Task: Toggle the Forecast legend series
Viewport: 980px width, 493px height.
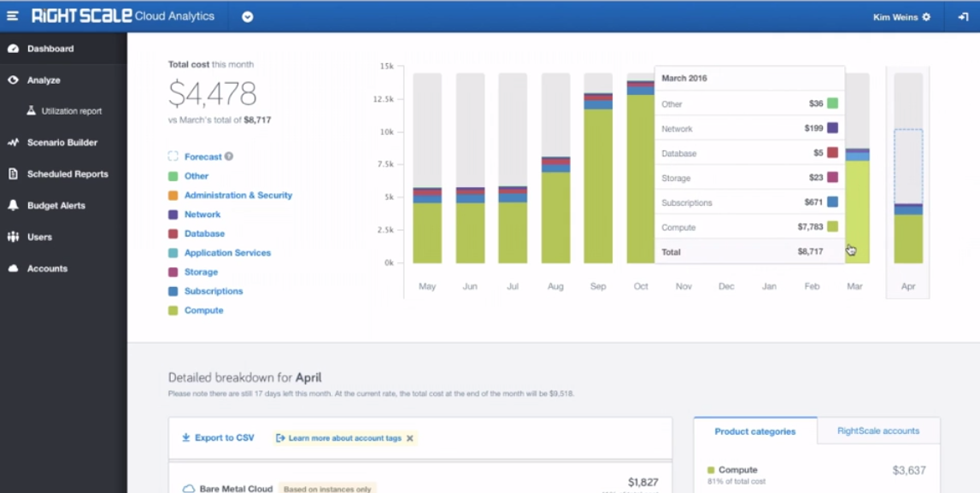Action: tap(202, 157)
